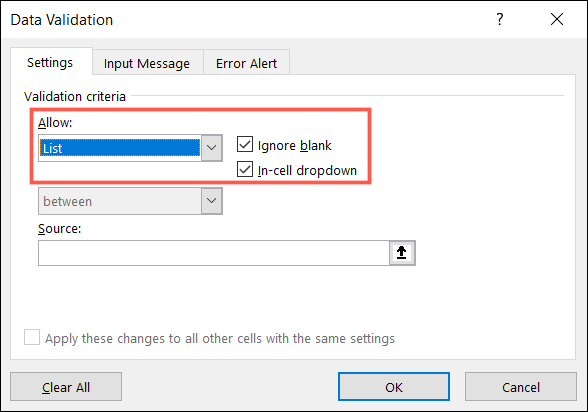Click inside the Source input field
This screenshot has width=588, height=412.
[214, 253]
